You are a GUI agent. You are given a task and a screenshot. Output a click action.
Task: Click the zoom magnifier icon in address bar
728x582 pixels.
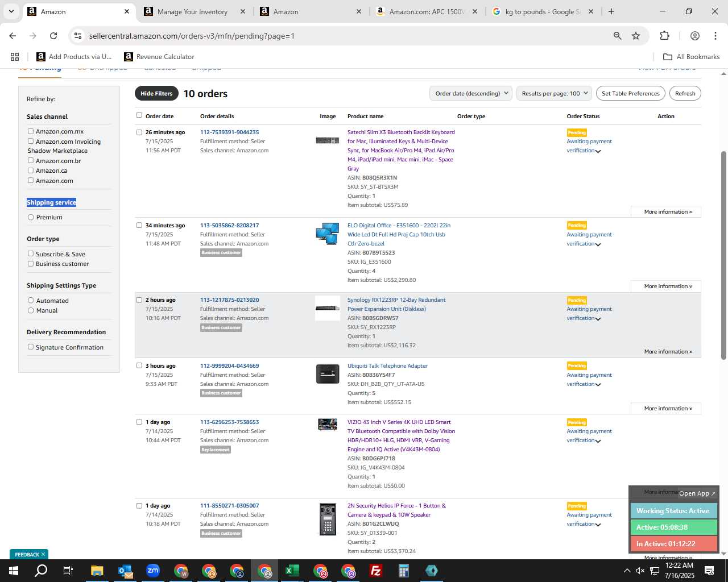617,36
